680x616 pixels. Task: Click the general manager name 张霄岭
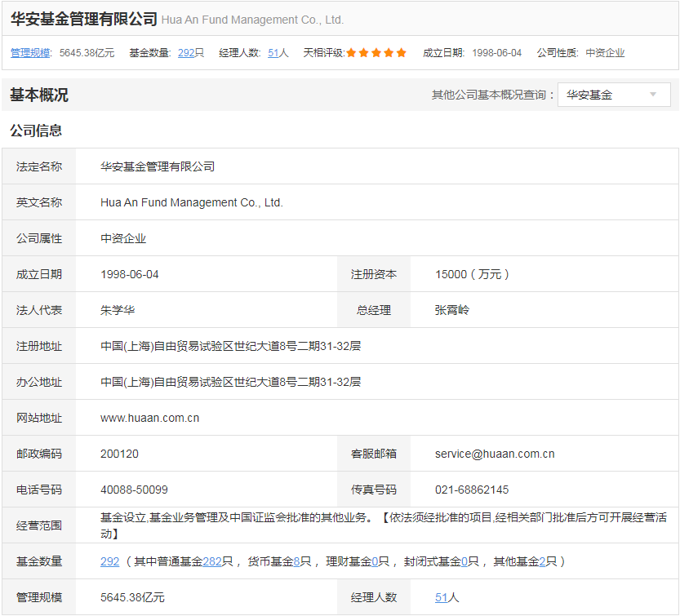(452, 310)
